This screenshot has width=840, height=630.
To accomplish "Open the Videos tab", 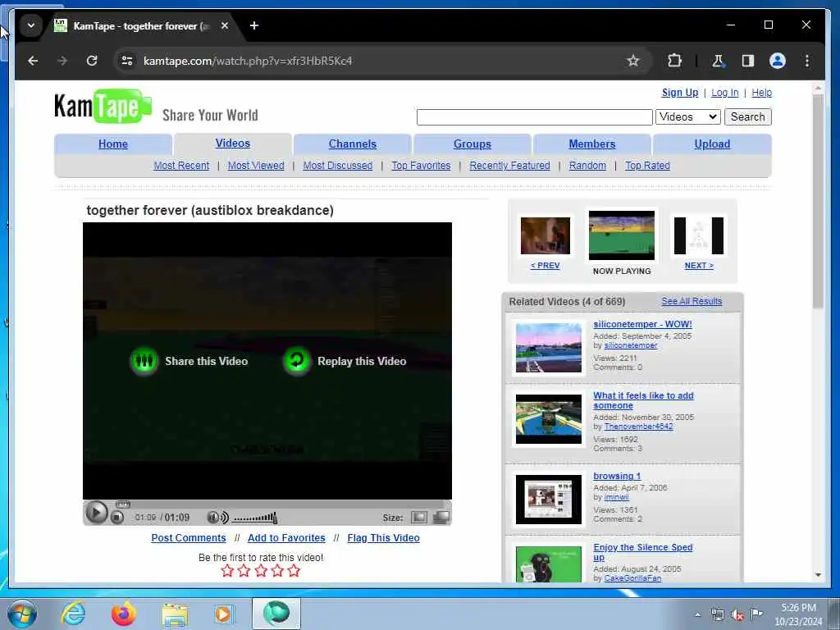I will (x=232, y=143).
